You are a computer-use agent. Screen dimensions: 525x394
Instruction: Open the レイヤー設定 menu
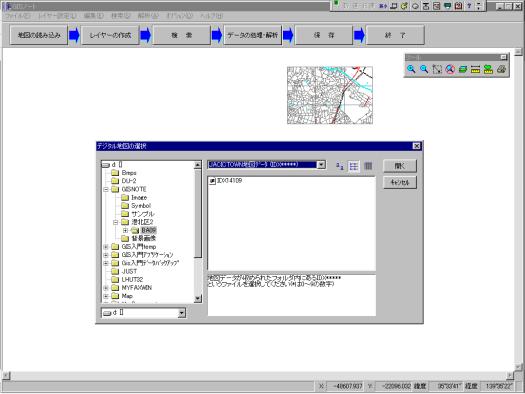(57, 16)
